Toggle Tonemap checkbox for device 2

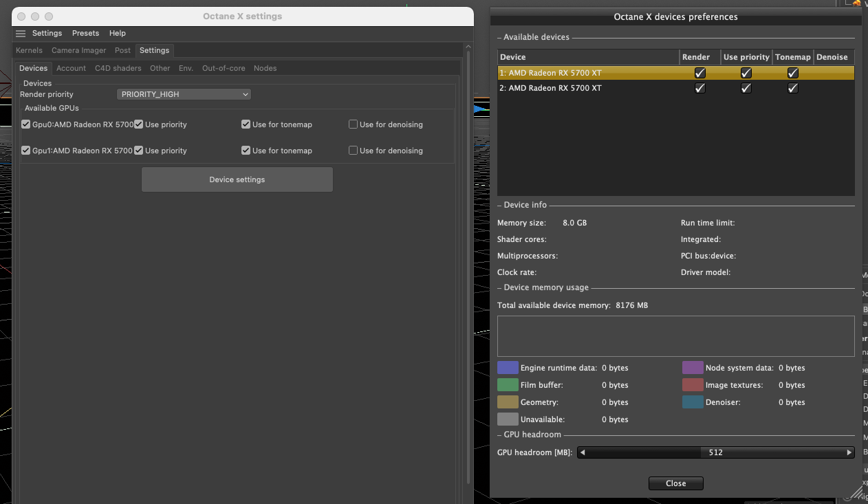792,88
